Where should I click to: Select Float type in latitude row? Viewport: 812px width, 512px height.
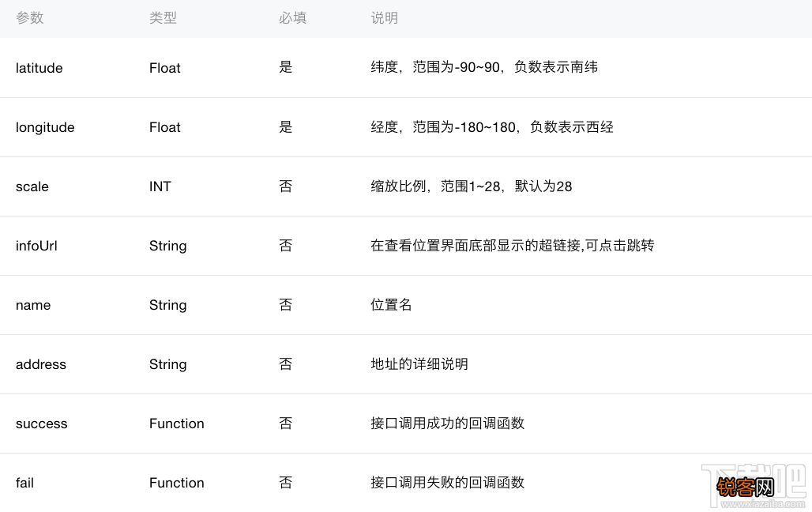164,68
